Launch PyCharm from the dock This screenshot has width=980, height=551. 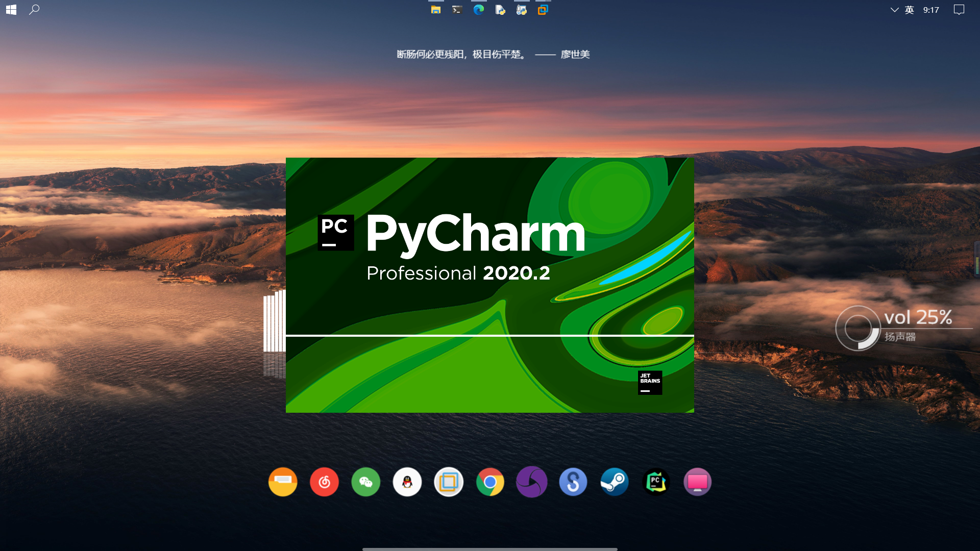656,482
